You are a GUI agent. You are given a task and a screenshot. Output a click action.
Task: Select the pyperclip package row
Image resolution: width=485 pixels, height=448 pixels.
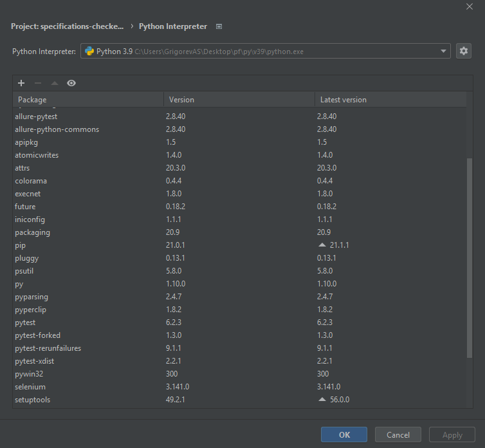[239, 310]
